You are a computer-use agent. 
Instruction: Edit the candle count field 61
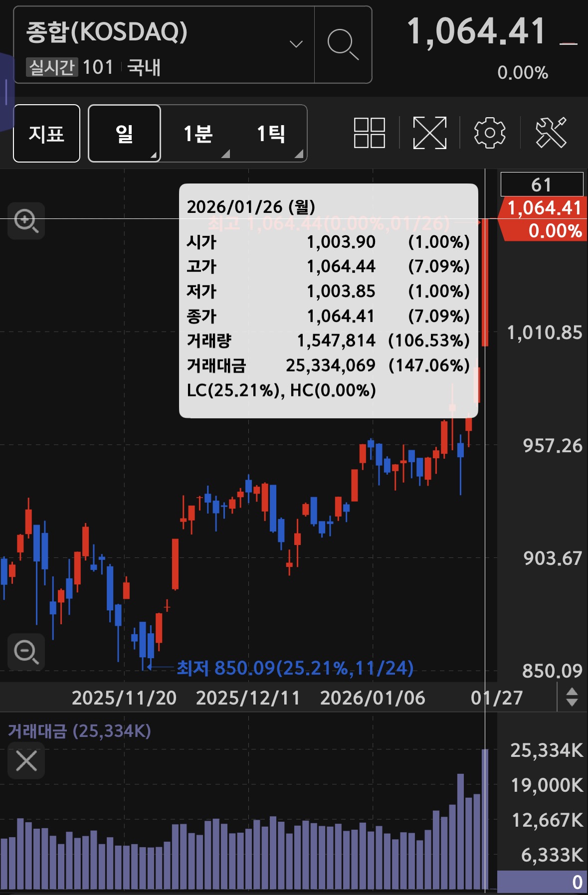(x=542, y=184)
